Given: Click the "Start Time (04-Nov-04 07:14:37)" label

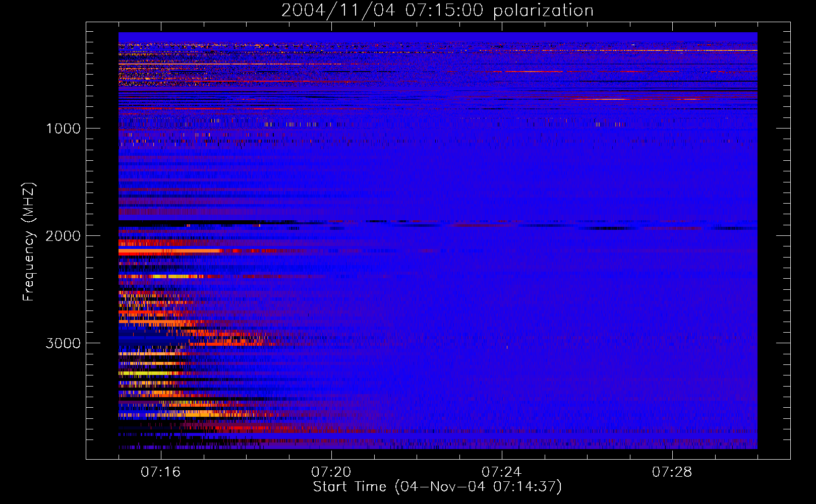Looking at the screenshot, I should point(437,487).
